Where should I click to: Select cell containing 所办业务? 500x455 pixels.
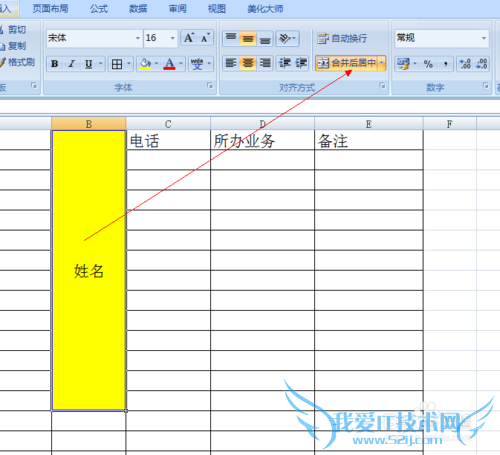coord(262,140)
